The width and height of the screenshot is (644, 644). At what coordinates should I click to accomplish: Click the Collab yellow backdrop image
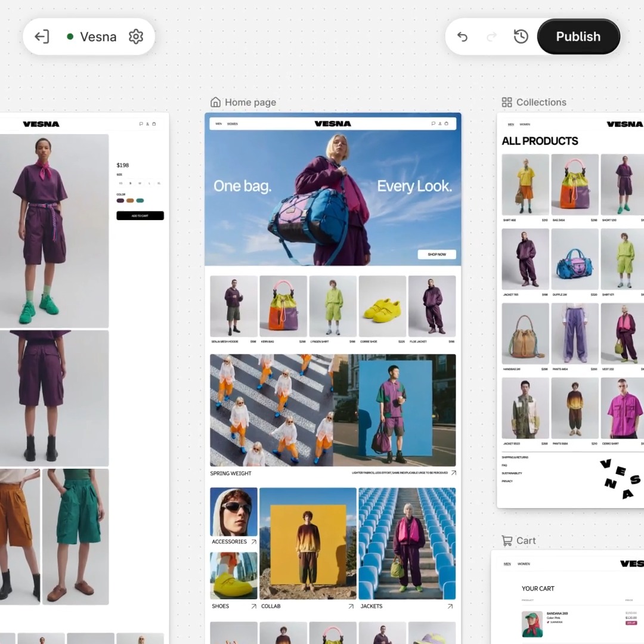pos(308,544)
